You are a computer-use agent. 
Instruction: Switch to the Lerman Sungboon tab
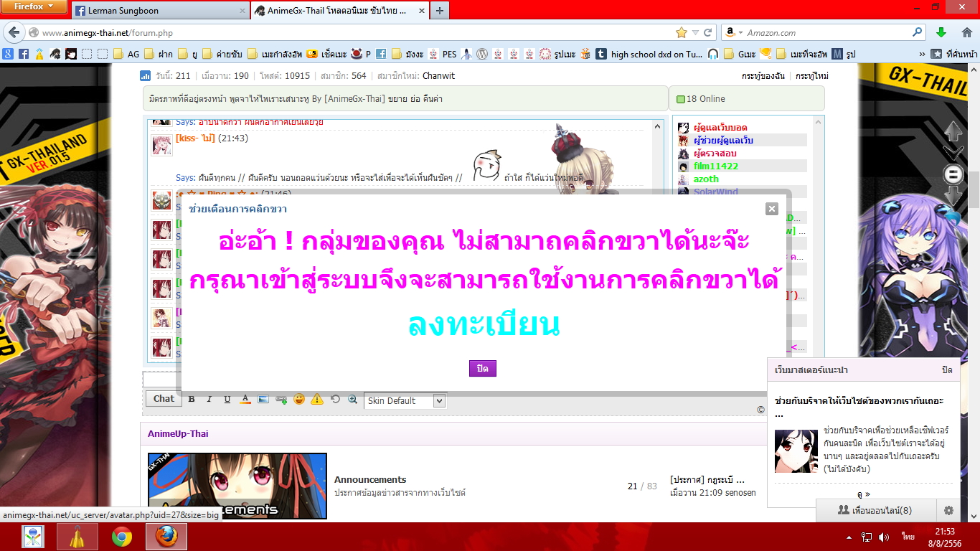[159, 11]
